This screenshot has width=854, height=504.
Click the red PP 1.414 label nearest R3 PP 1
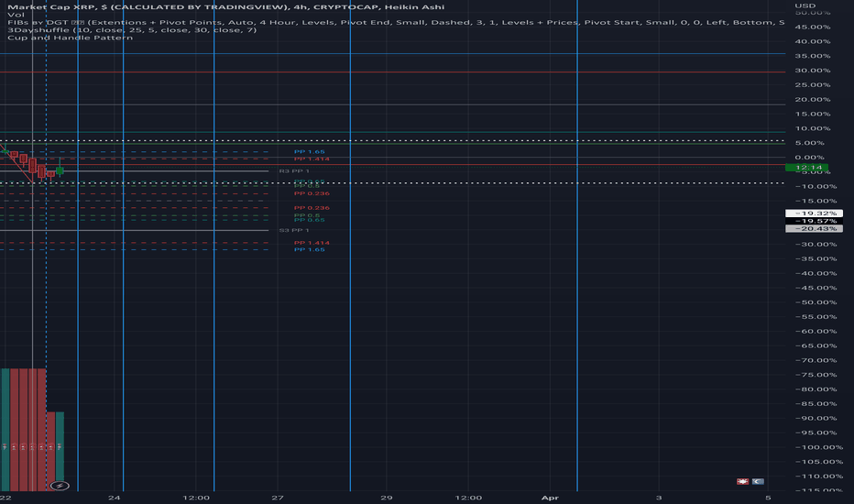pos(312,159)
